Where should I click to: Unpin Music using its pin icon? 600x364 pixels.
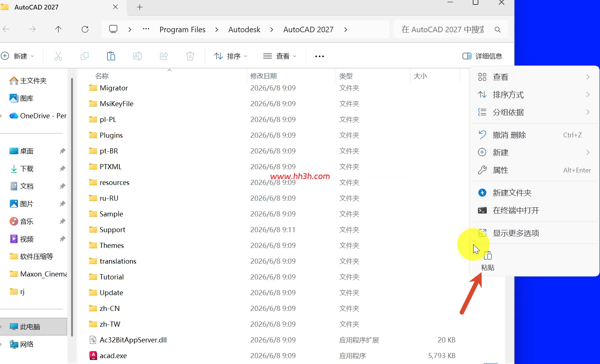(62, 221)
